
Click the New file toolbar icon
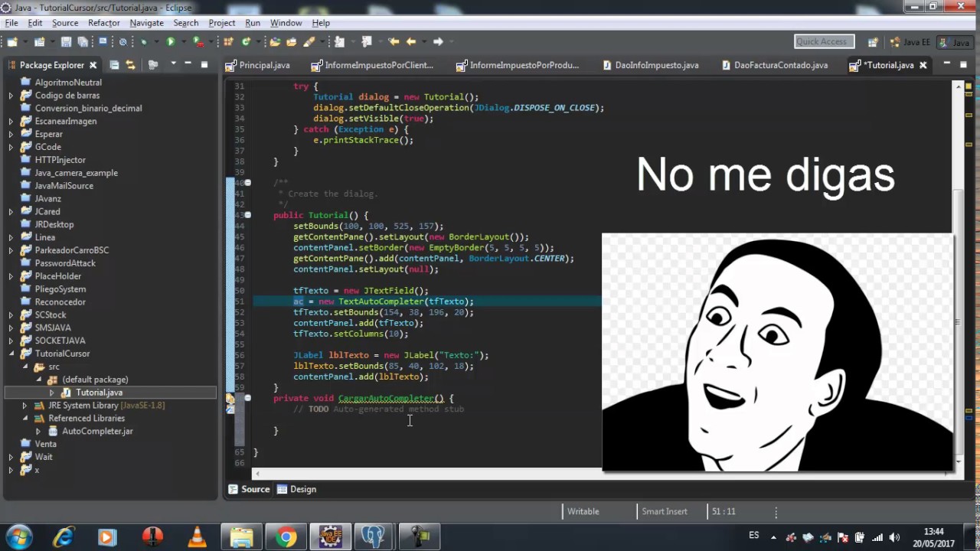point(12,42)
